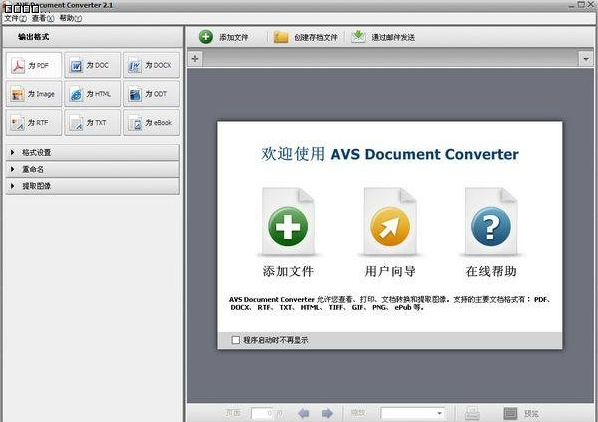This screenshot has height=422, width=598.
Task: Pick the ODT output format
Action: 151,94
